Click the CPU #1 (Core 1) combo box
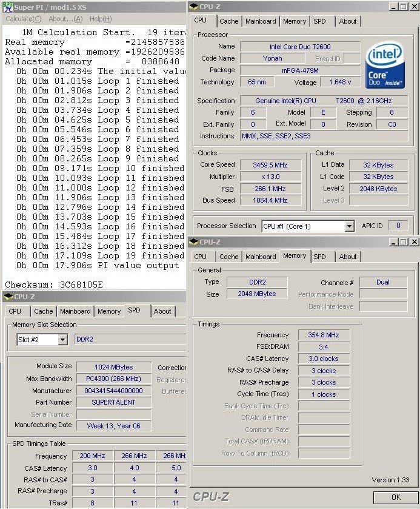The height and width of the screenshot is (509, 420). (308, 226)
